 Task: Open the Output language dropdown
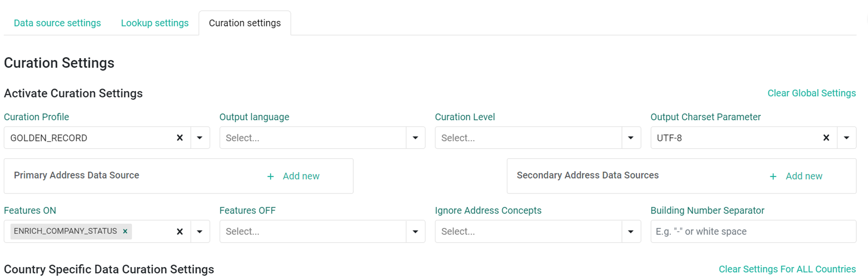pos(322,138)
